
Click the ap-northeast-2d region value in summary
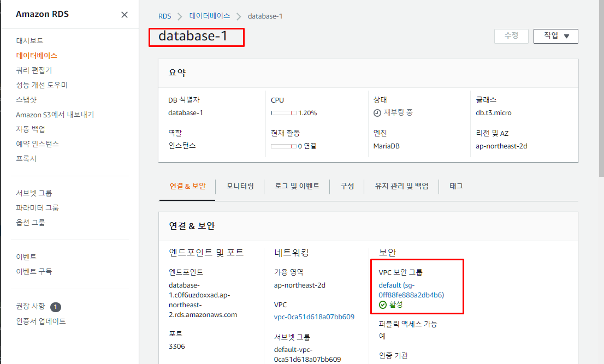(501, 146)
